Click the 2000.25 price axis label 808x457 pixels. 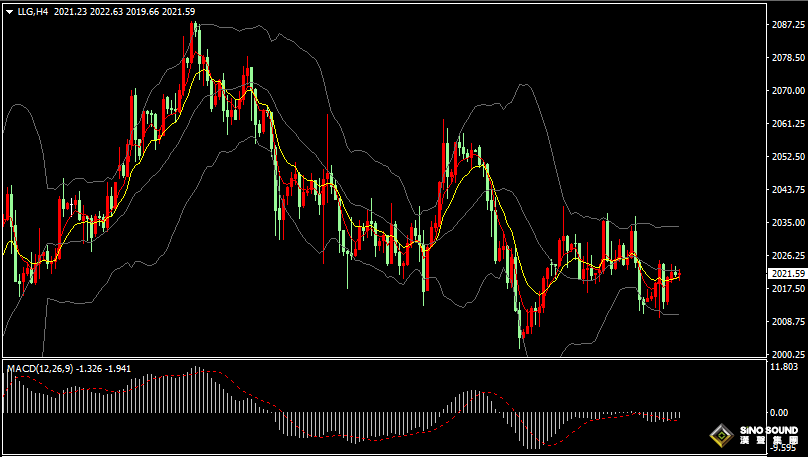click(x=788, y=354)
